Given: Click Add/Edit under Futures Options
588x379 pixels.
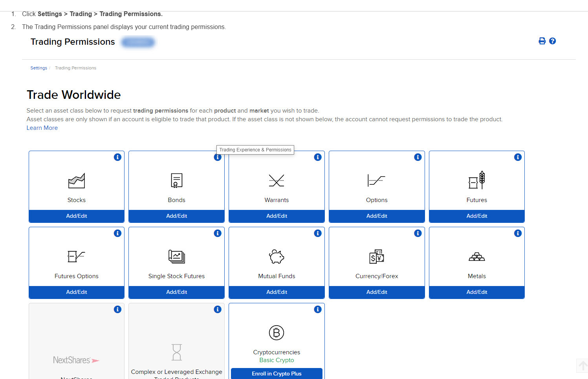Looking at the screenshot, I should click(x=77, y=292).
